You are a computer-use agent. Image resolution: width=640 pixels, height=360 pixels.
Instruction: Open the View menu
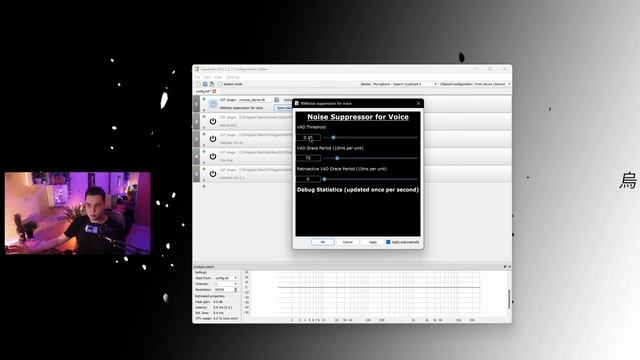(x=218, y=77)
